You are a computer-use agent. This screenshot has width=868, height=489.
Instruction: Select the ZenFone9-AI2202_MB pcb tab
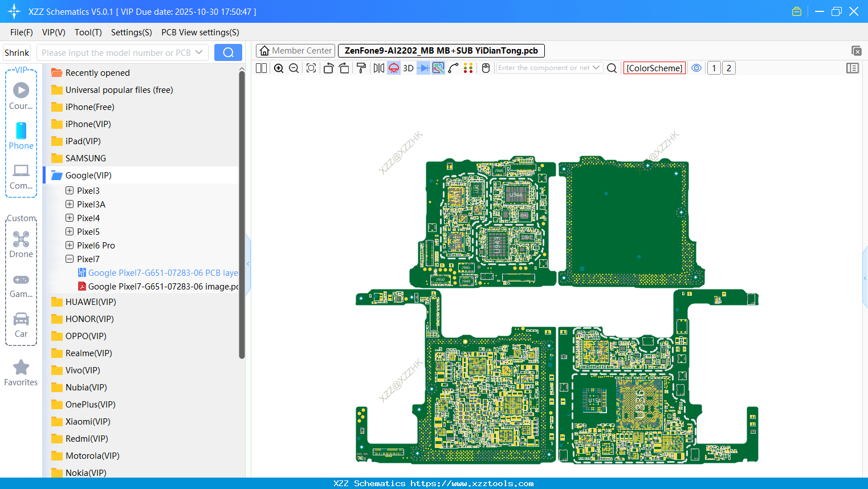441,51
